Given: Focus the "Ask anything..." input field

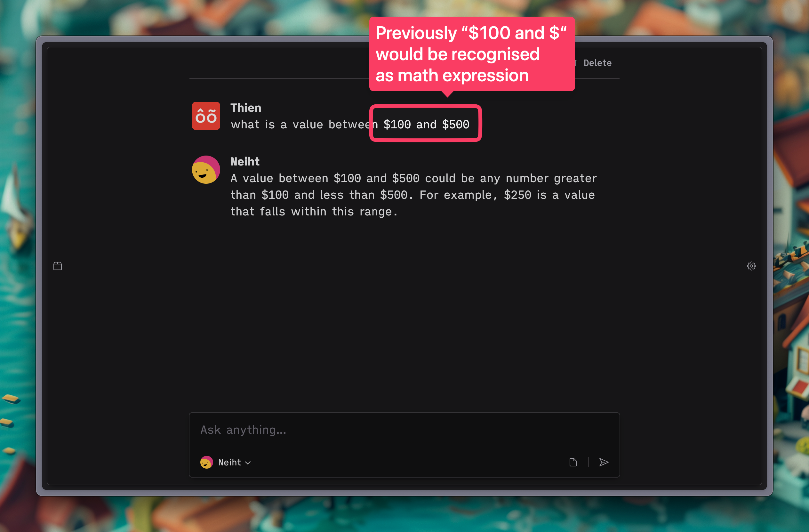Looking at the screenshot, I should 404,430.
